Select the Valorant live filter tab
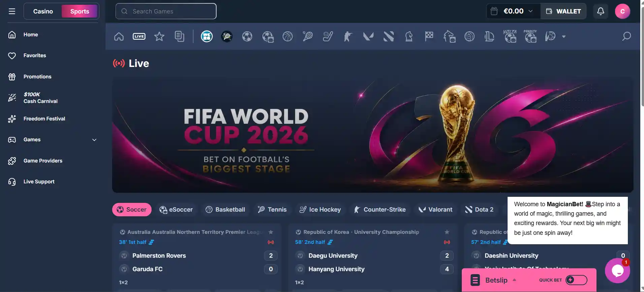 click(x=436, y=210)
